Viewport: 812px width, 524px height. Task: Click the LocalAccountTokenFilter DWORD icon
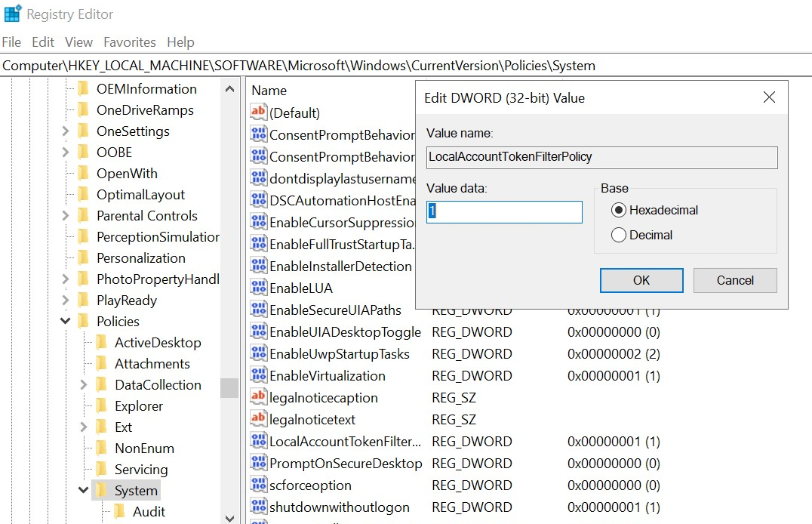(x=258, y=440)
